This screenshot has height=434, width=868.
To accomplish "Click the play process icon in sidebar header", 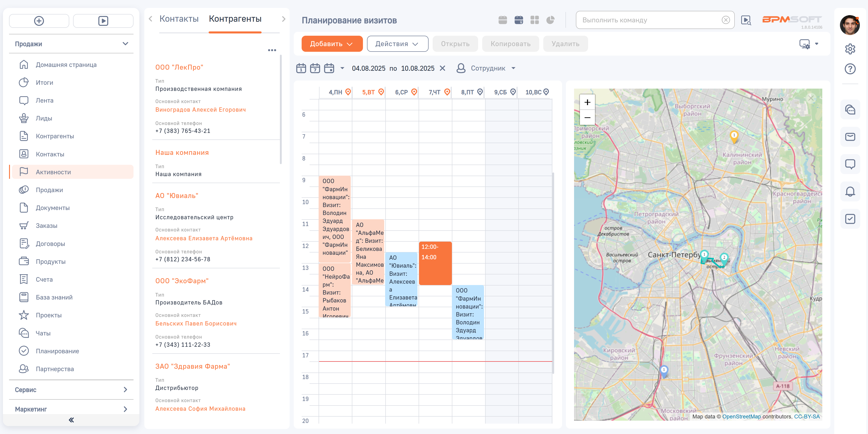I will 103,21.
